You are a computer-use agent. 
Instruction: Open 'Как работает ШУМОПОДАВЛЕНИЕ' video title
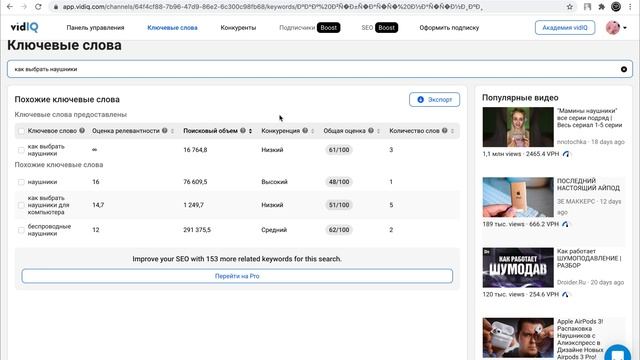pyautogui.click(x=589, y=258)
